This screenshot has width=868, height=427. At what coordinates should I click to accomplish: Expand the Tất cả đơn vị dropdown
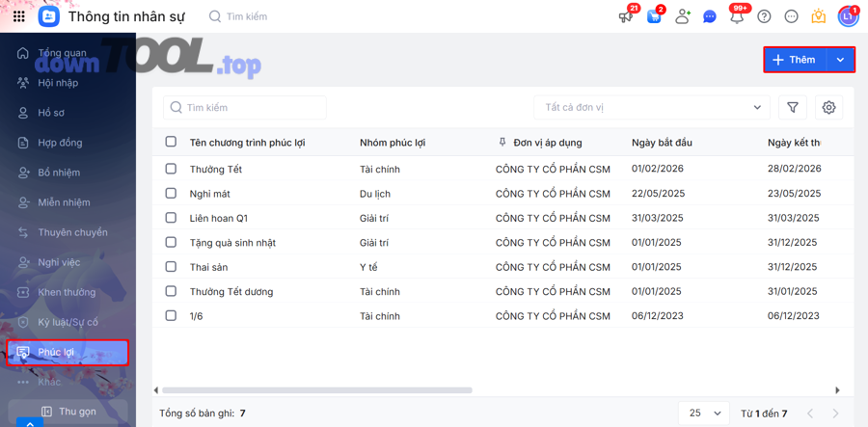(652, 108)
